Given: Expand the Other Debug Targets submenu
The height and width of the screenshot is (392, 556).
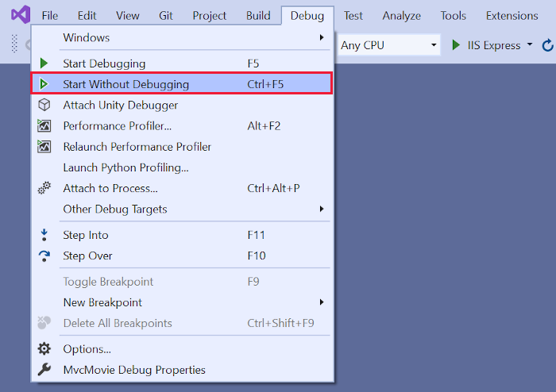Looking at the screenshot, I should tap(322, 209).
